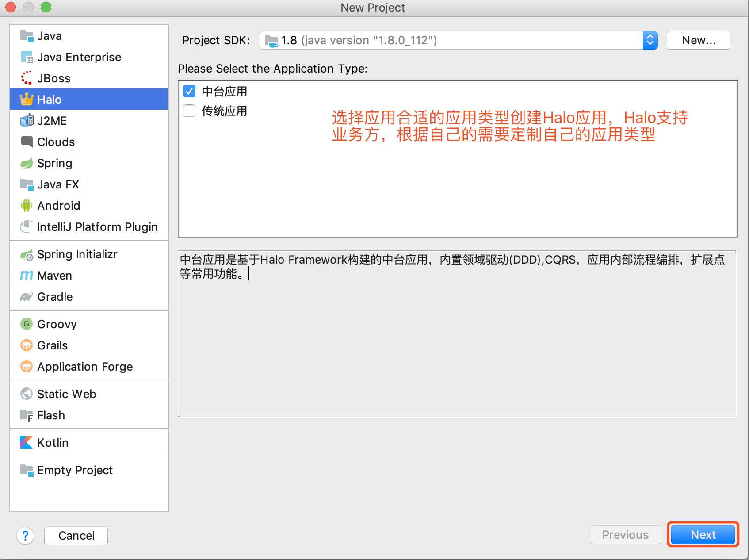This screenshot has width=749, height=560.
Task: Choose Spring Initializr from the list
Action: [x=77, y=254]
